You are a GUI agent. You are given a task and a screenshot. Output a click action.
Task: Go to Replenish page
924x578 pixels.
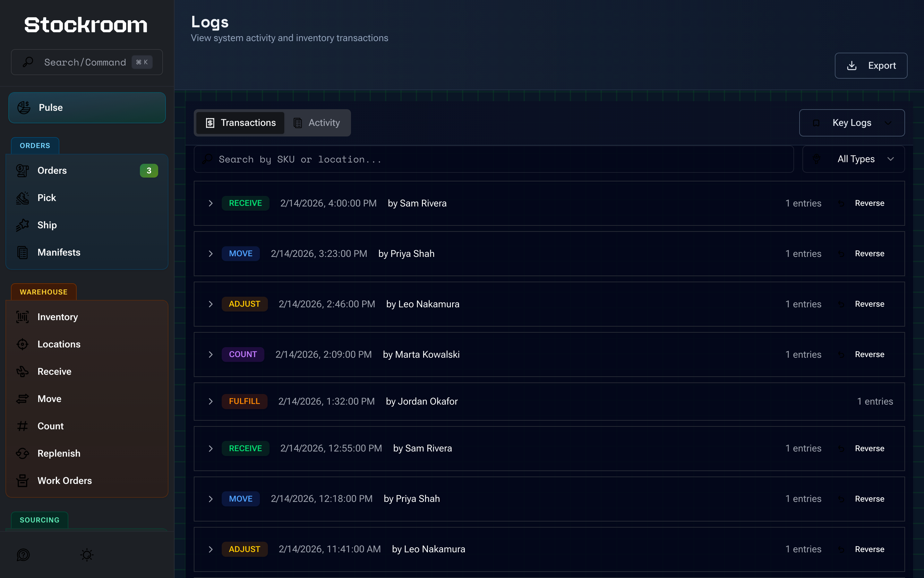pos(87,453)
